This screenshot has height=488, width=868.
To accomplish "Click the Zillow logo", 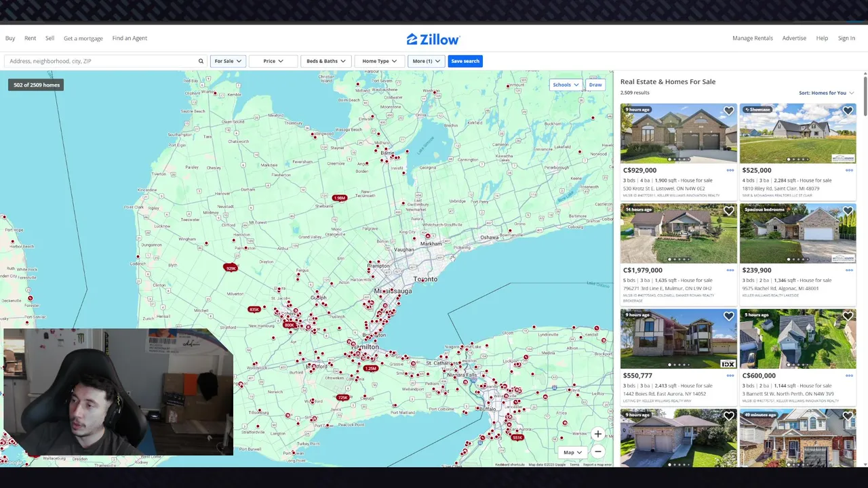I will tap(433, 39).
